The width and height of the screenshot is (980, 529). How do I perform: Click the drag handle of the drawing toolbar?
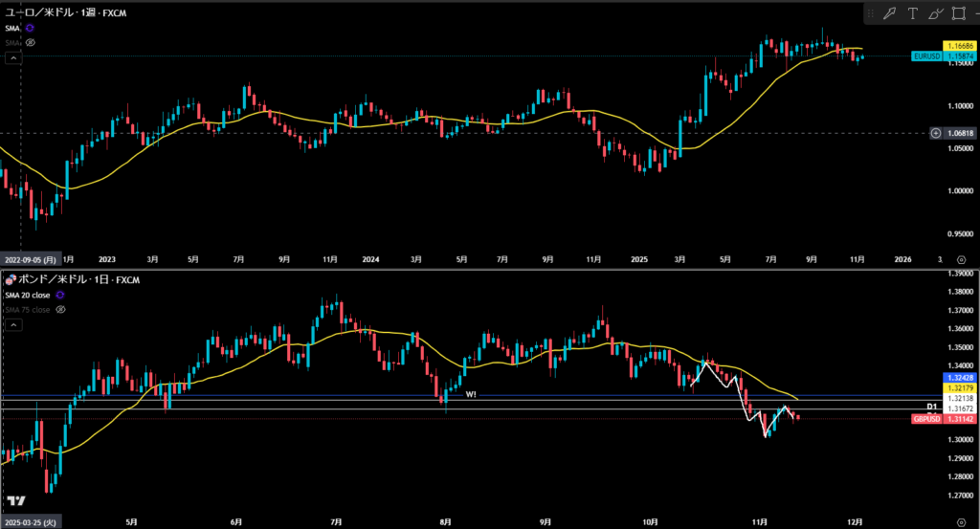[871, 13]
